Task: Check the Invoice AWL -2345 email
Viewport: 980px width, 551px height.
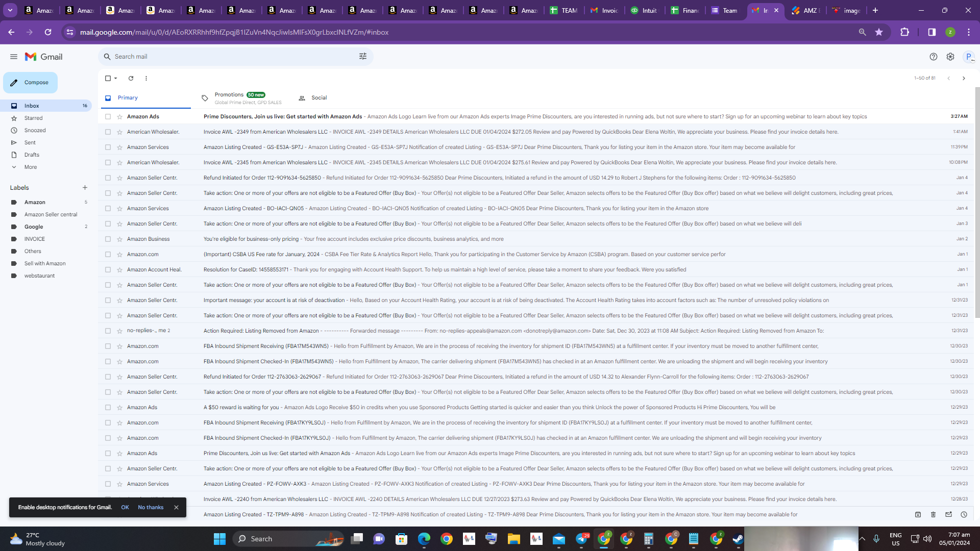Action: [108, 162]
